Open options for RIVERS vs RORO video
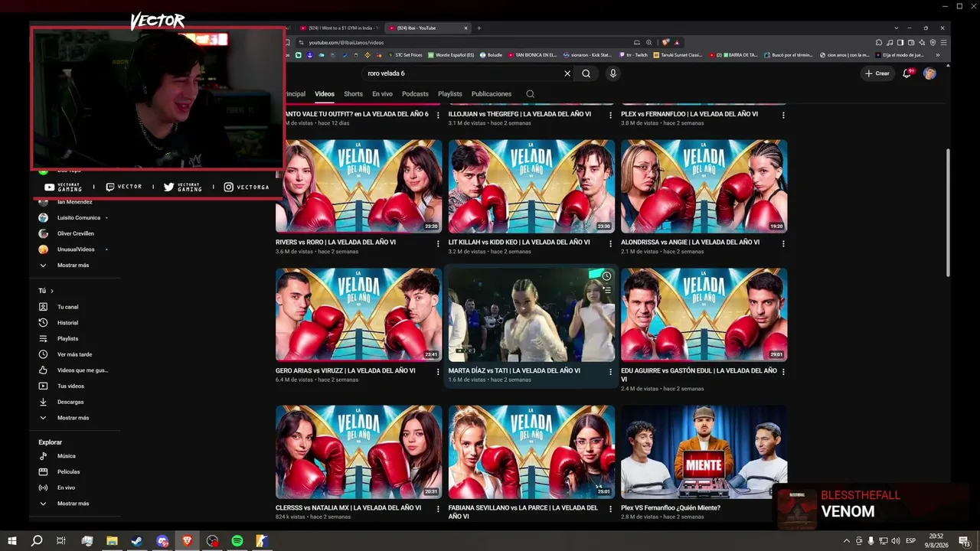Viewport: 980px width, 551px height. [x=438, y=243]
